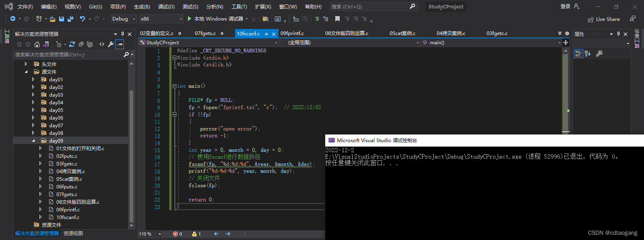Click the Undo arrow icon

pyautogui.click(x=83, y=19)
